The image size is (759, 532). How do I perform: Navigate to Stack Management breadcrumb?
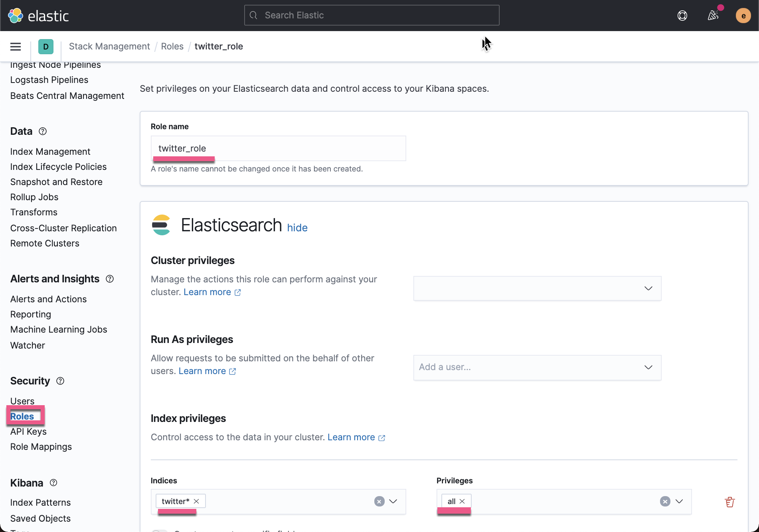(109, 46)
